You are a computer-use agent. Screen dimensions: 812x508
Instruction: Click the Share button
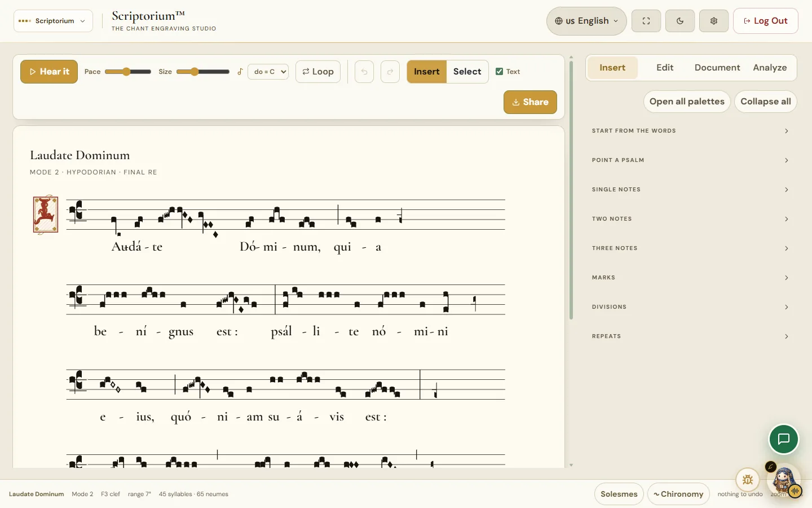click(530, 102)
